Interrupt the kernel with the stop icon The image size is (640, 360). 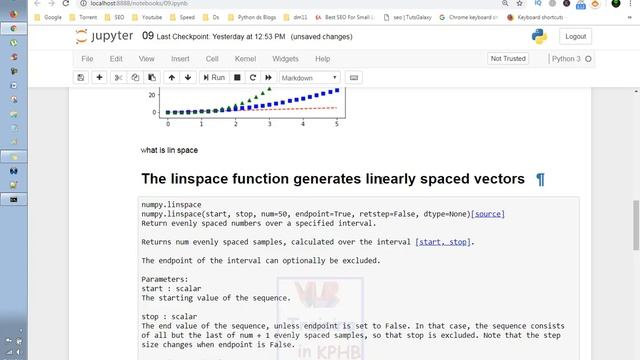click(x=237, y=78)
